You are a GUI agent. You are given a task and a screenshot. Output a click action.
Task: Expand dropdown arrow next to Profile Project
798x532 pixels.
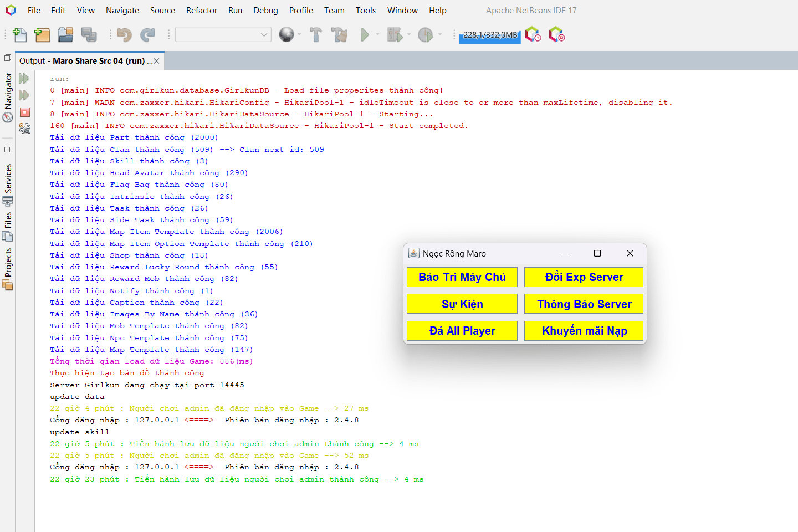(440, 34)
